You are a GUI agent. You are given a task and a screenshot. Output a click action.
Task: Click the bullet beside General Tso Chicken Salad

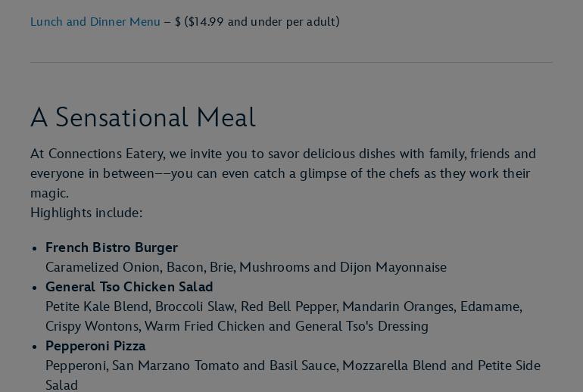click(36, 288)
